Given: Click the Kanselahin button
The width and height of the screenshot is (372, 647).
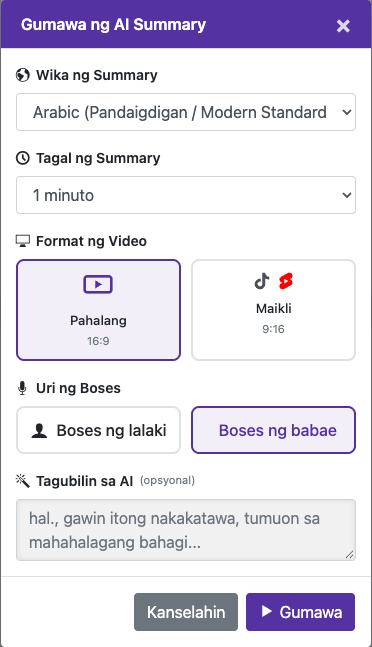Looking at the screenshot, I should [186, 612].
